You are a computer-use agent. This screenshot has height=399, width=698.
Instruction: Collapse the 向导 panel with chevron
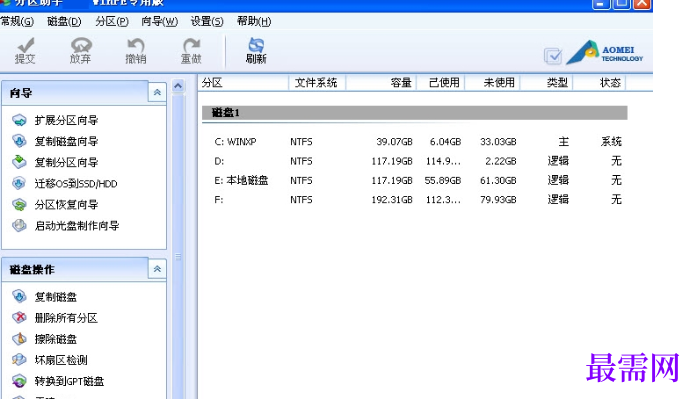coord(157,92)
